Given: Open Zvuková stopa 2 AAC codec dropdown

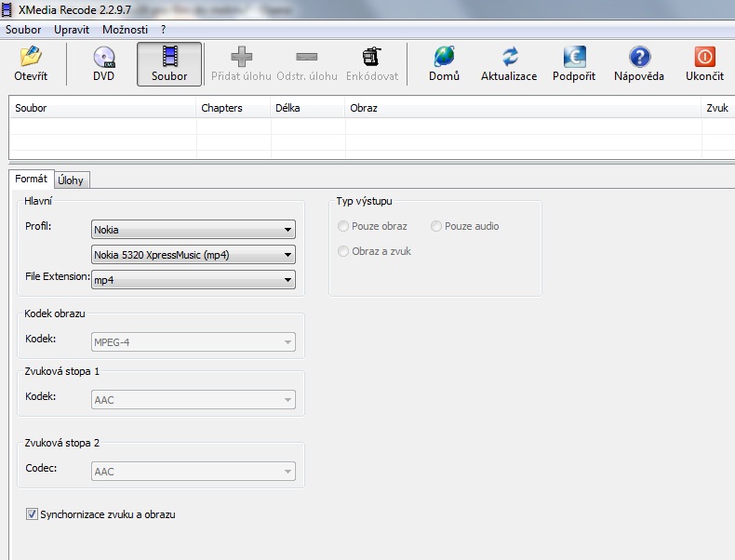Looking at the screenshot, I should point(194,472).
